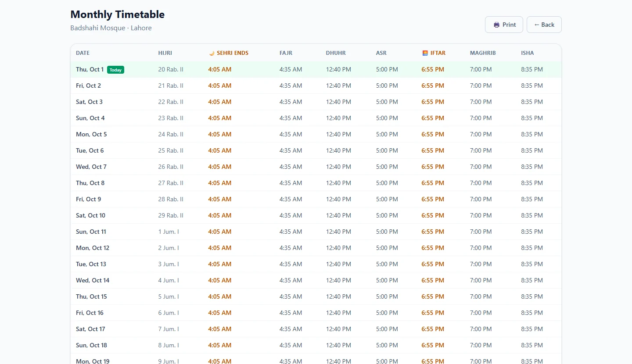Select the Wed, Oct 14 date cell
This screenshot has width=632, height=364.
coord(93,280)
